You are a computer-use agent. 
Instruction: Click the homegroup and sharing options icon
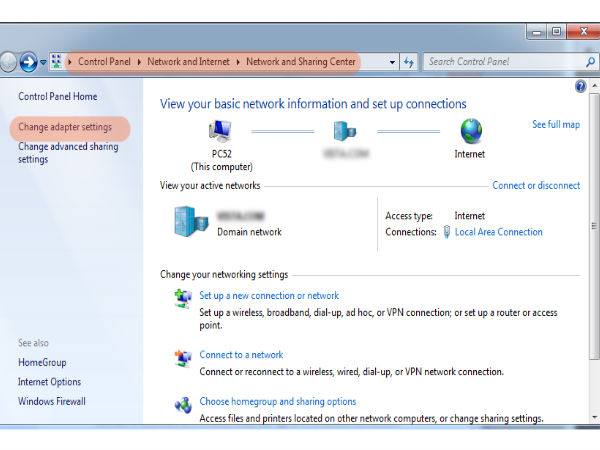tap(183, 405)
